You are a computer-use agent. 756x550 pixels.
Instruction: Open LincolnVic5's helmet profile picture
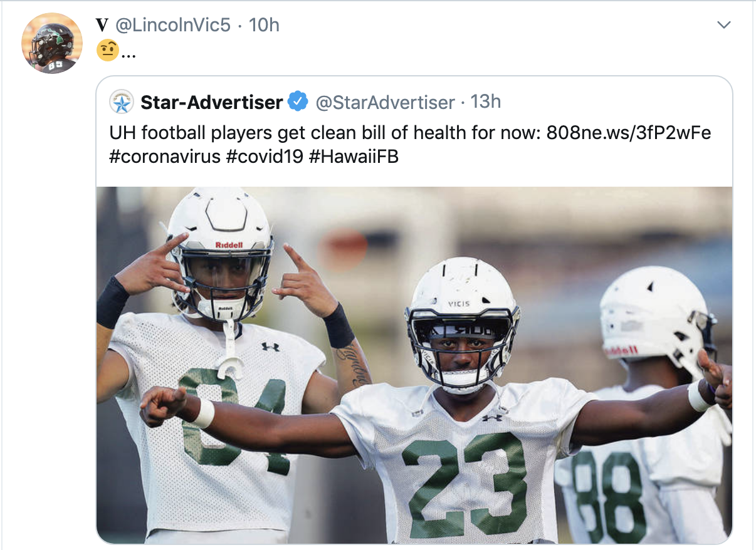click(x=52, y=43)
